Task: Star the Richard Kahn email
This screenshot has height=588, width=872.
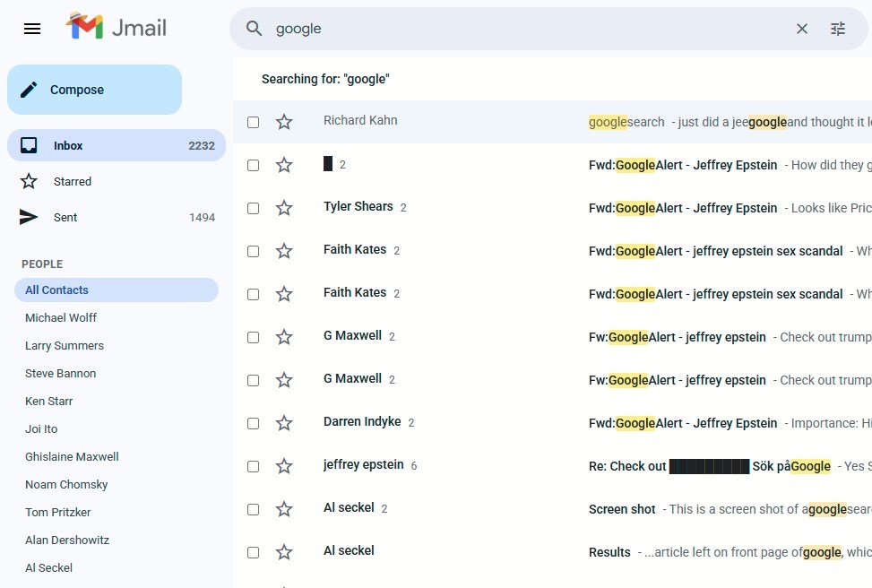Action: pos(284,122)
